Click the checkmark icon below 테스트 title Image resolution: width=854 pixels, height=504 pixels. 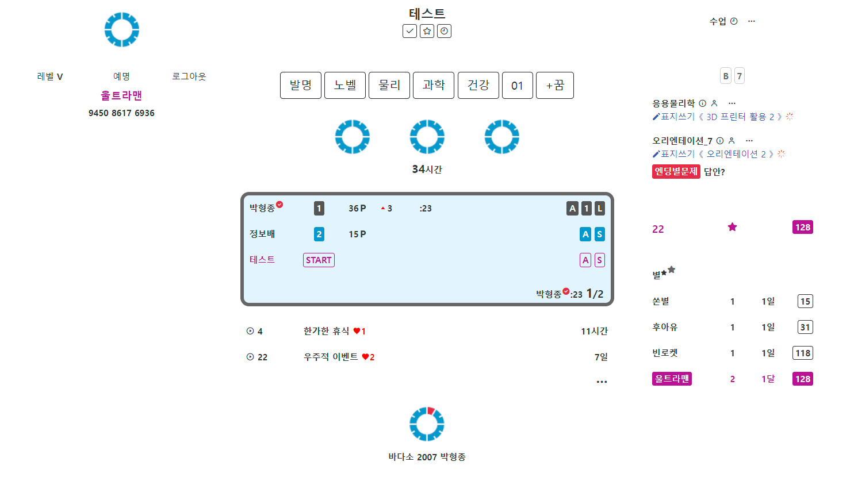pyautogui.click(x=409, y=31)
